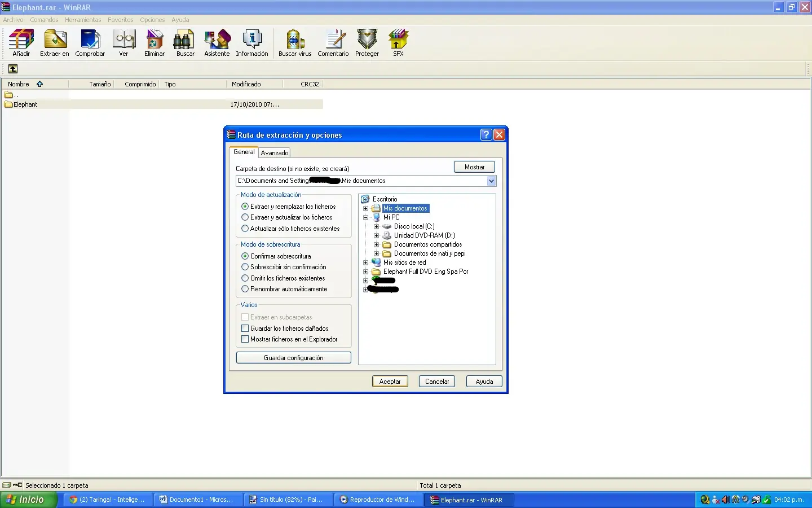Image resolution: width=812 pixels, height=508 pixels.
Task: Click the Ayuda button in dialog
Action: pyautogui.click(x=484, y=382)
